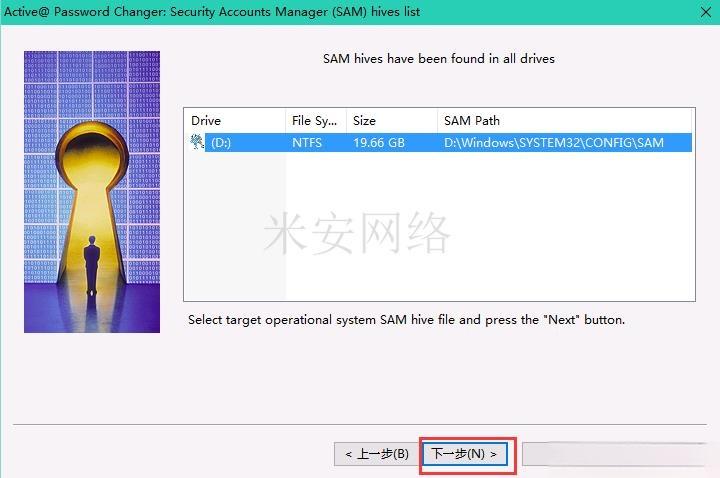
Task: Click the 19.66 GB size cell
Action: tap(379, 143)
